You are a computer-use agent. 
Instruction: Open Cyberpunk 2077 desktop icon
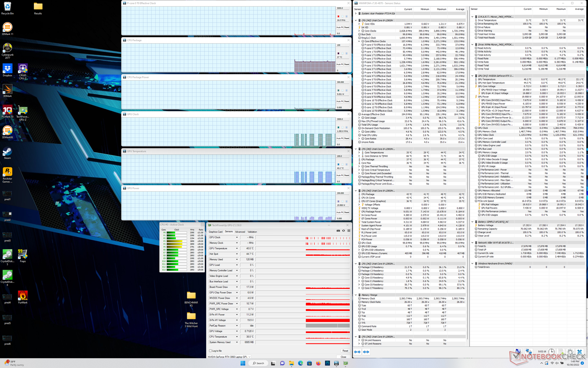(x=7, y=51)
